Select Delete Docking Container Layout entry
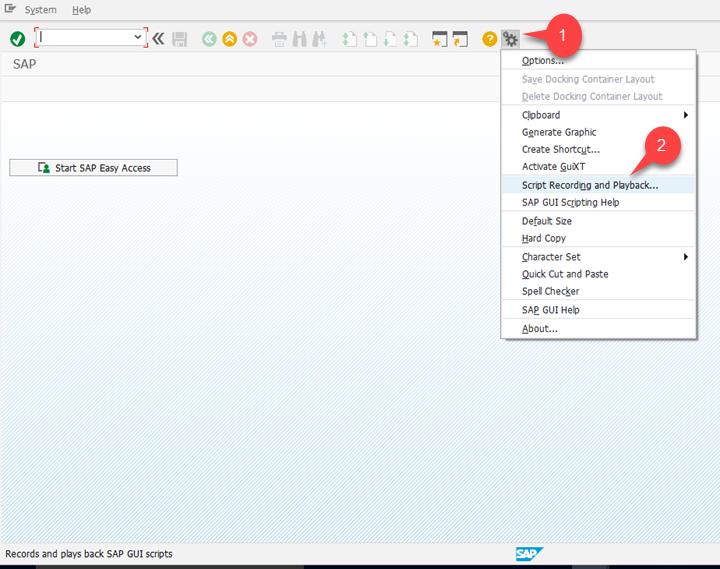Image resolution: width=720 pixels, height=569 pixels. pos(598,96)
